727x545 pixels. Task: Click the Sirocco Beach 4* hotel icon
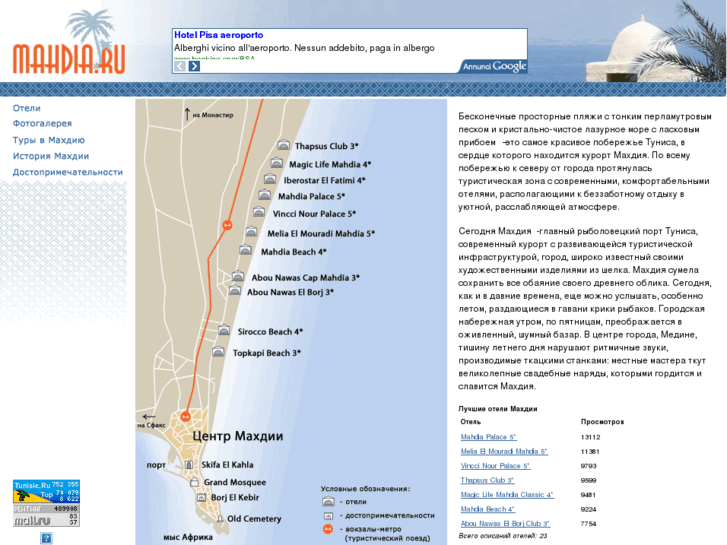click(224, 331)
